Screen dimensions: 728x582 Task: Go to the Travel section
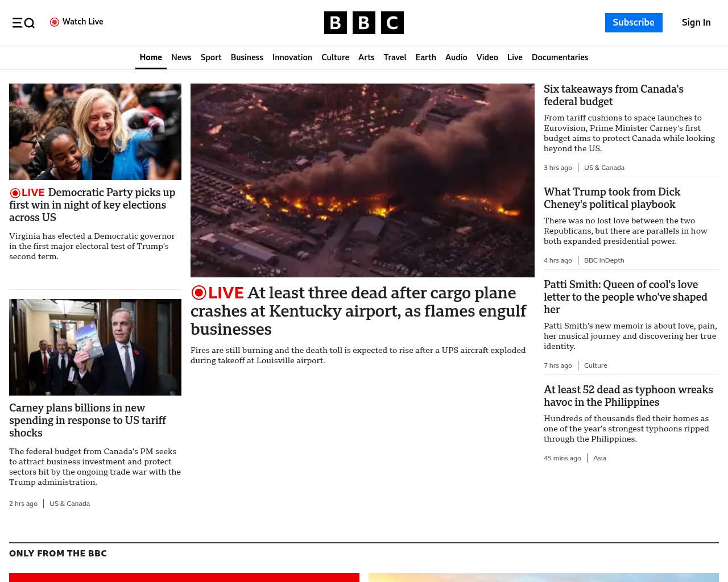coord(395,57)
